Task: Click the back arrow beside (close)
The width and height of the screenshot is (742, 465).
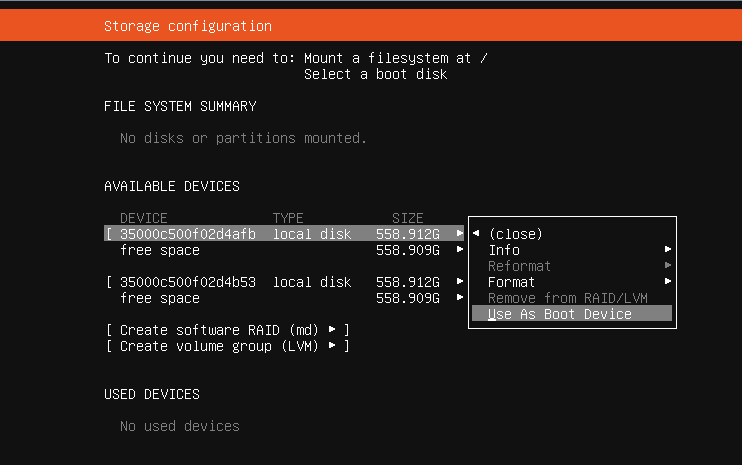Action: (476, 234)
